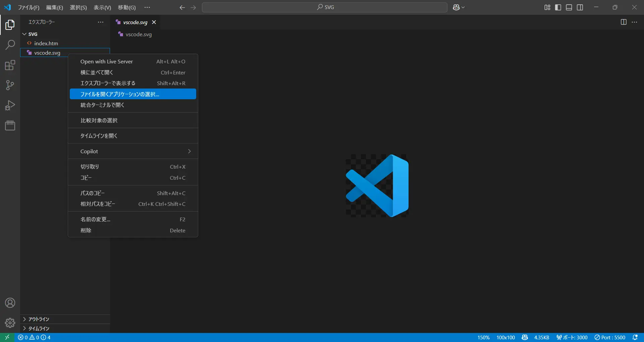Switch to the vscode.svg tab
This screenshot has width=644, height=342.
click(135, 22)
